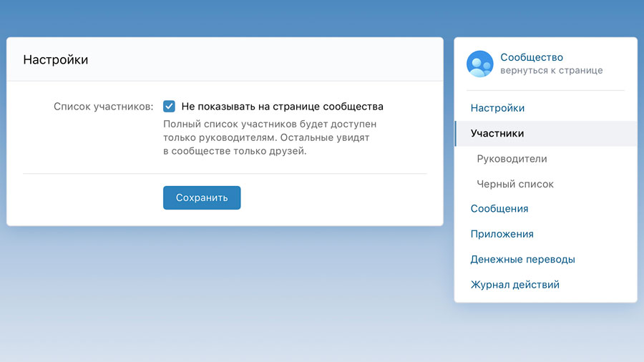
Task: Open the Руководители submenu item
Action: tap(512, 159)
